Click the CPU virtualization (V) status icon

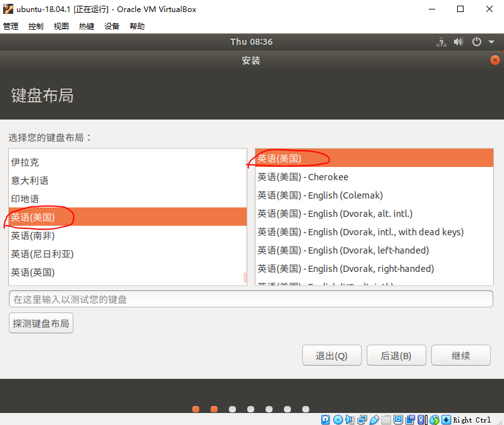[422, 419]
